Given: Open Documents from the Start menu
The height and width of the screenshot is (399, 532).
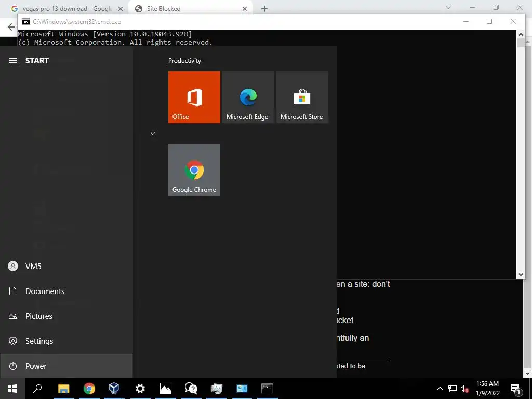Looking at the screenshot, I should tap(66, 291).
